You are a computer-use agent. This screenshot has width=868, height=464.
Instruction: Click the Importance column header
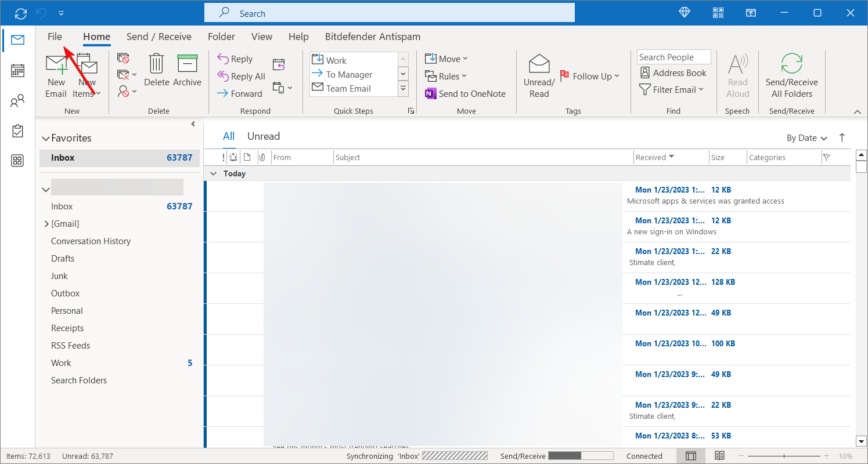tap(224, 157)
